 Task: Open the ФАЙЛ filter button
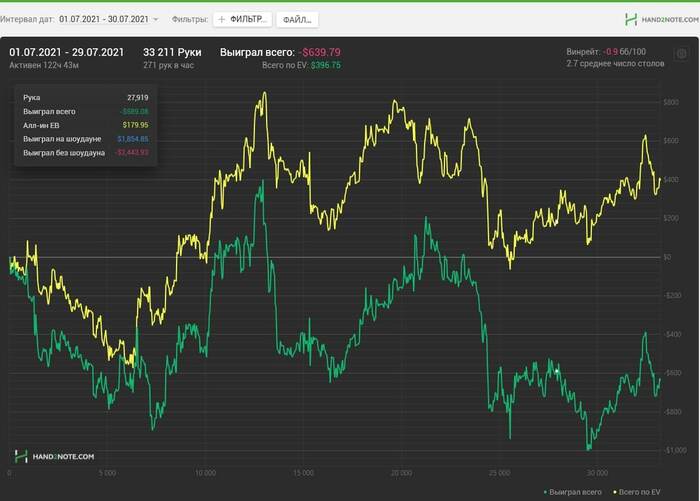[x=297, y=20]
